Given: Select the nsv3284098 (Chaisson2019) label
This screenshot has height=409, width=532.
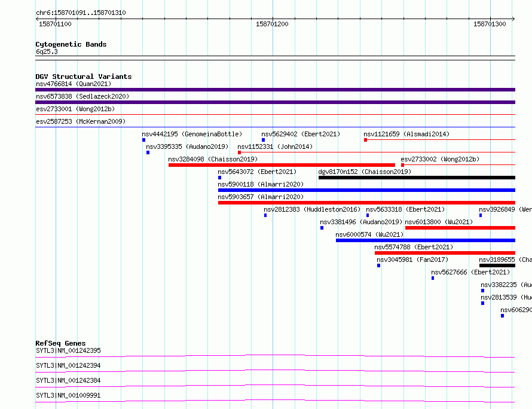Looking at the screenshot, I should pyautogui.click(x=213, y=159).
